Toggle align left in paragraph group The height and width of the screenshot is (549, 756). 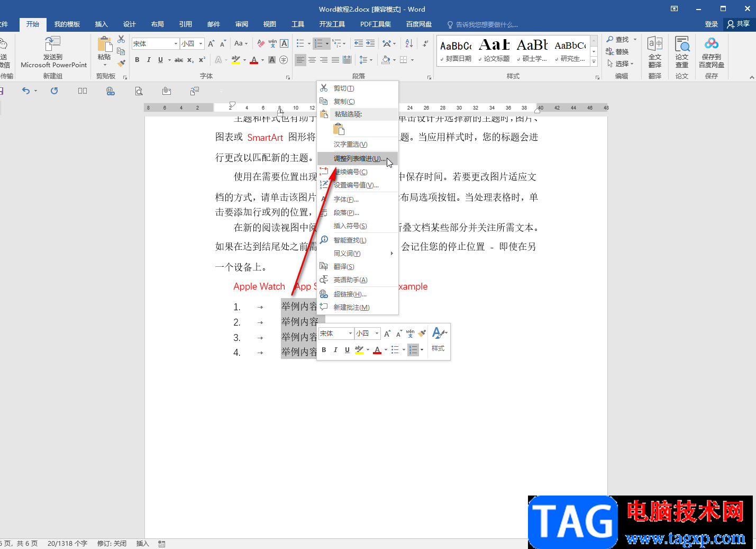click(300, 60)
